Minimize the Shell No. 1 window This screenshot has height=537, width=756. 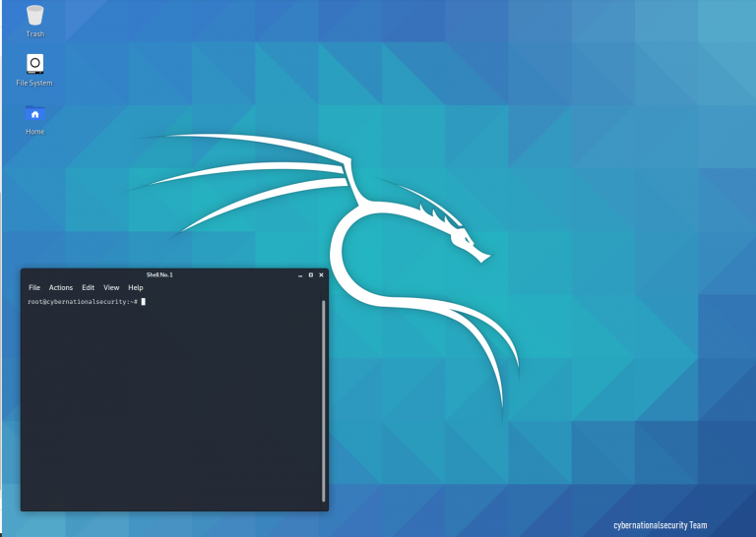pyautogui.click(x=300, y=275)
